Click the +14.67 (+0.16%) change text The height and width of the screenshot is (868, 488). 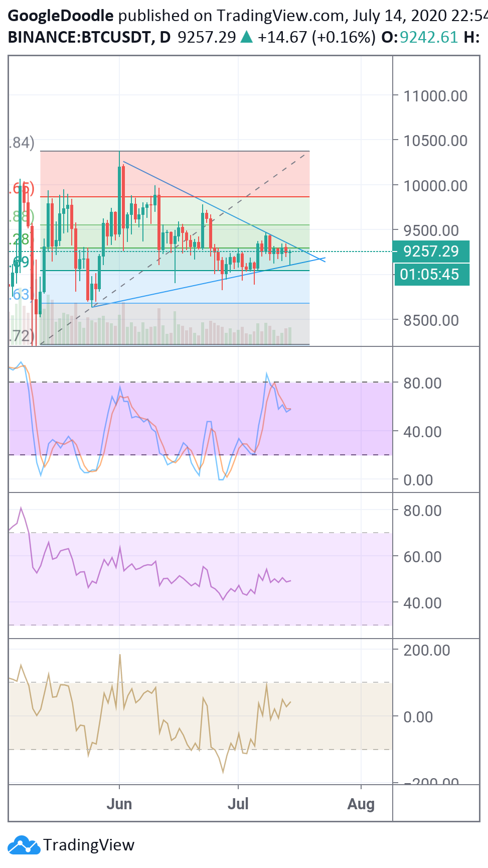(316, 37)
